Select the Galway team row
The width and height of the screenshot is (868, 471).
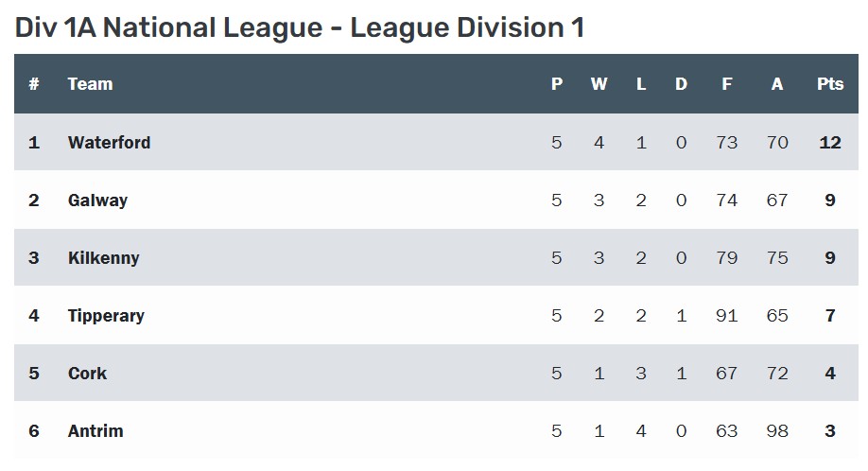[x=97, y=201]
